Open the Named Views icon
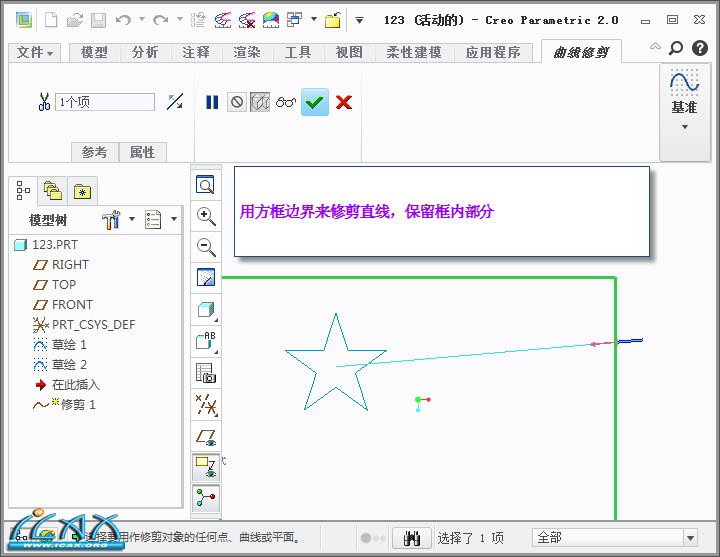 (206, 341)
